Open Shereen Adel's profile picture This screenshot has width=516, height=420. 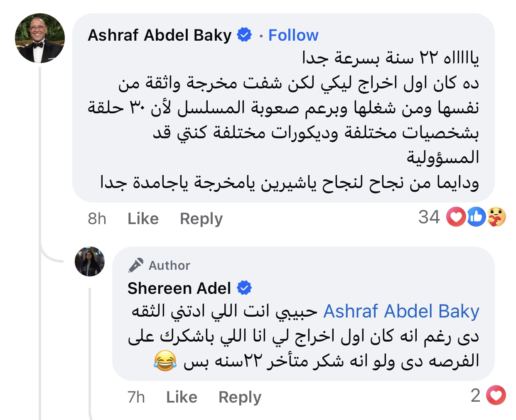(90, 261)
